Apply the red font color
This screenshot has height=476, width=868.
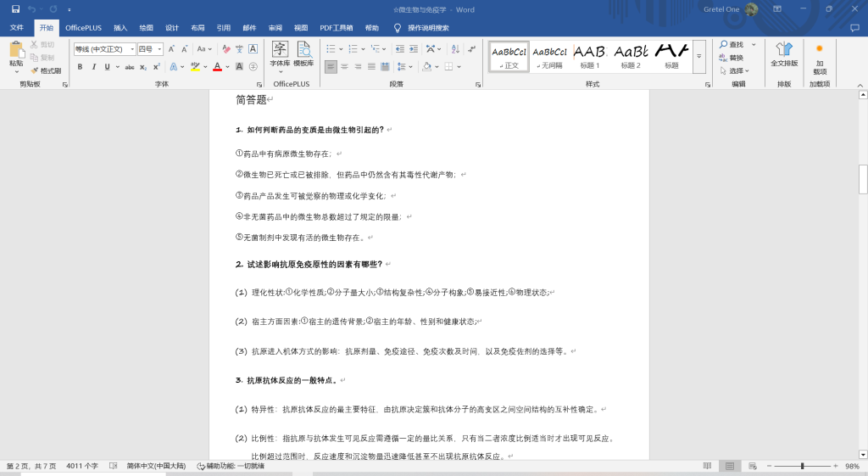click(218, 66)
